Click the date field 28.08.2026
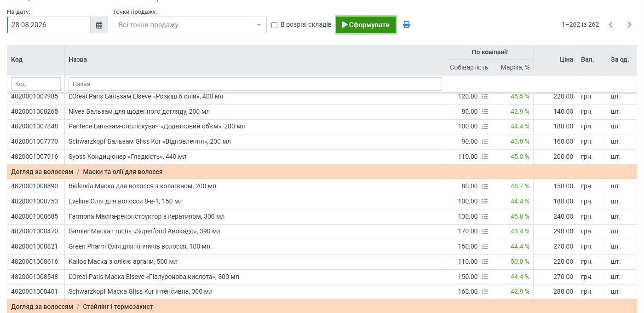Viewport: 644px width, 313px height. coord(49,25)
